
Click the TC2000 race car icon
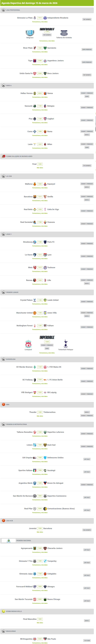point(4,156)
